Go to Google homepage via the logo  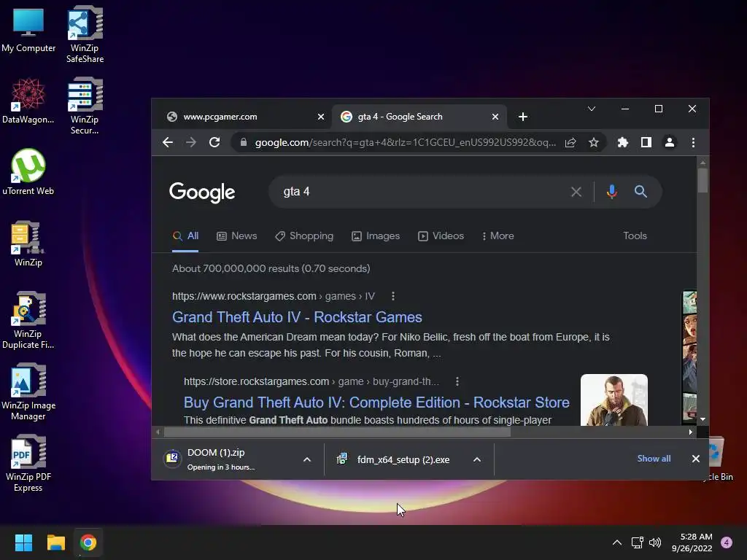[x=202, y=192]
